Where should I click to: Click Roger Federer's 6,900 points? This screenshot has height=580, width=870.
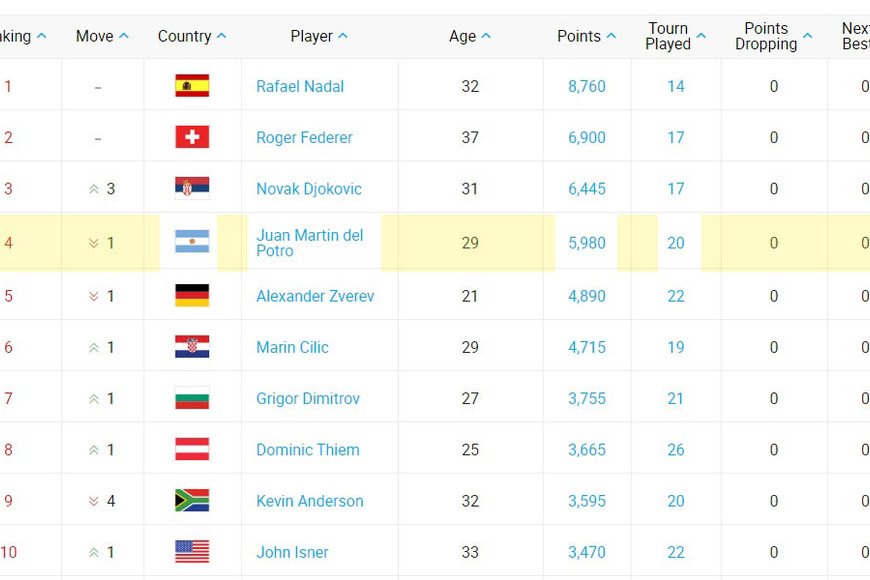pyautogui.click(x=587, y=137)
